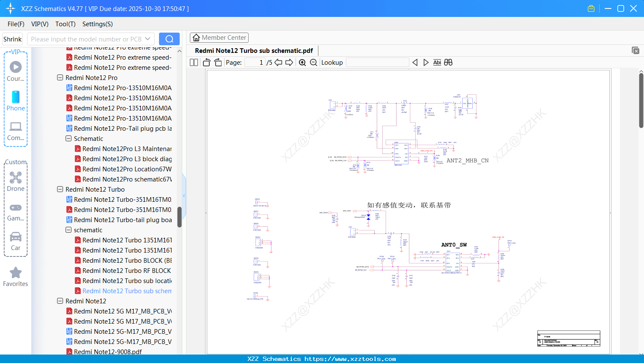Zoom in on the schematic
The height and width of the screenshot is (363, 644).
coord(302,63)
